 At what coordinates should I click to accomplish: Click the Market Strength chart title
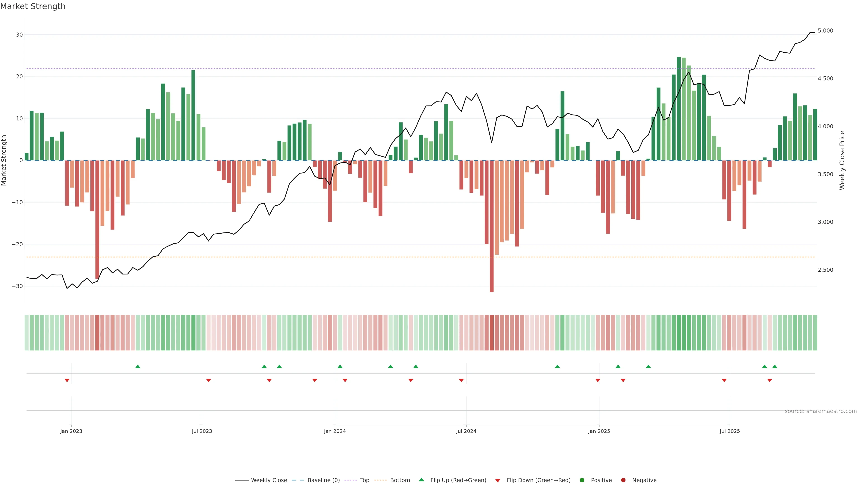[33, 6]
